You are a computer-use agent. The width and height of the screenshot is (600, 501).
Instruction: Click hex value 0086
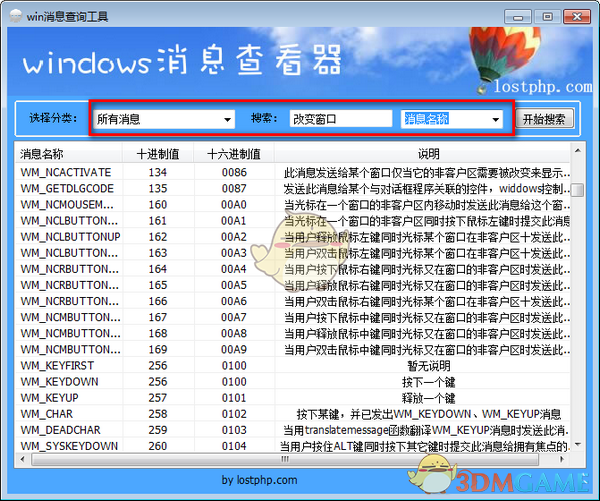(x=234, y=172)
